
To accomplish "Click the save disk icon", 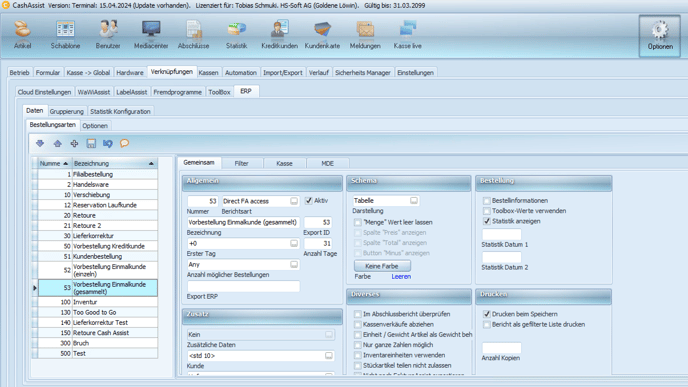I will click(91, 143).
